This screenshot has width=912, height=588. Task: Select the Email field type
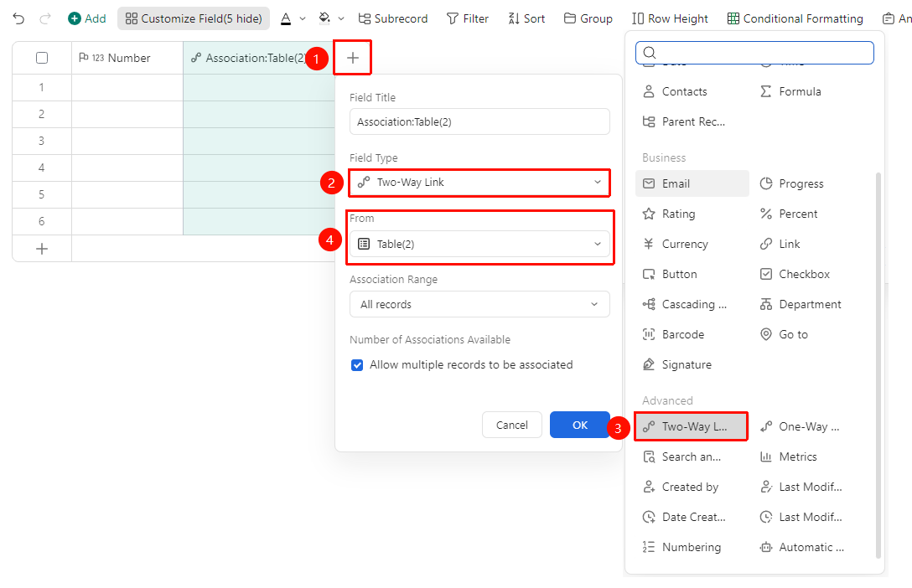coord(692,183)
